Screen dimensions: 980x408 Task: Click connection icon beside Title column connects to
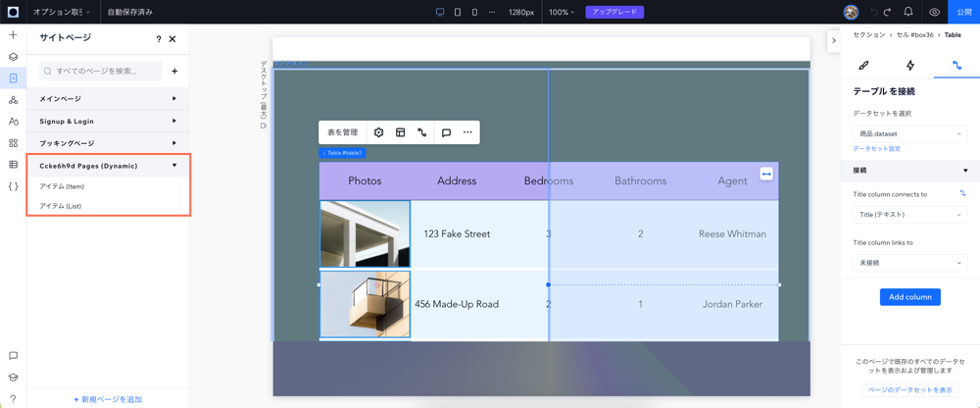963,194
